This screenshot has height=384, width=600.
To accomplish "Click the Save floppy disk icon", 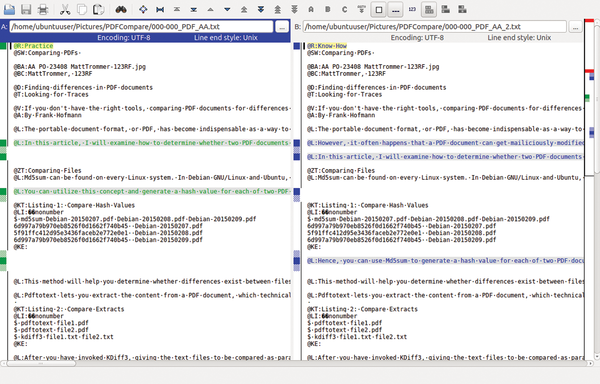I will click(26, 9).
